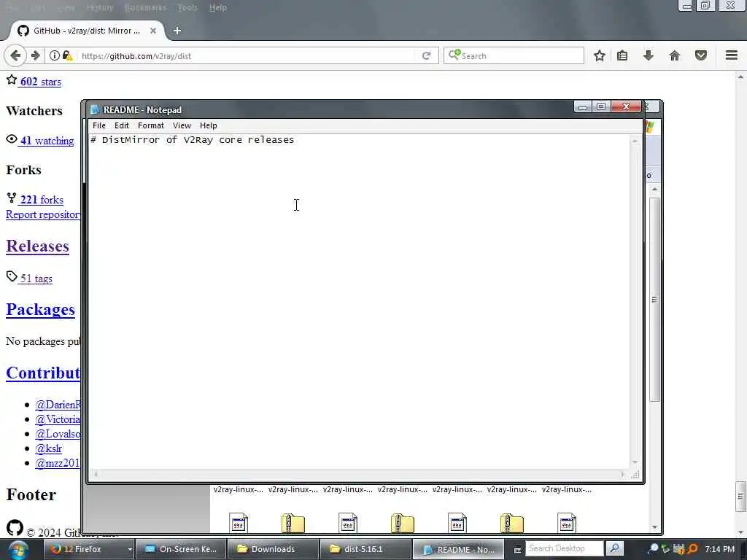Click folder window scroll down arrow

(x=654, y=526)
